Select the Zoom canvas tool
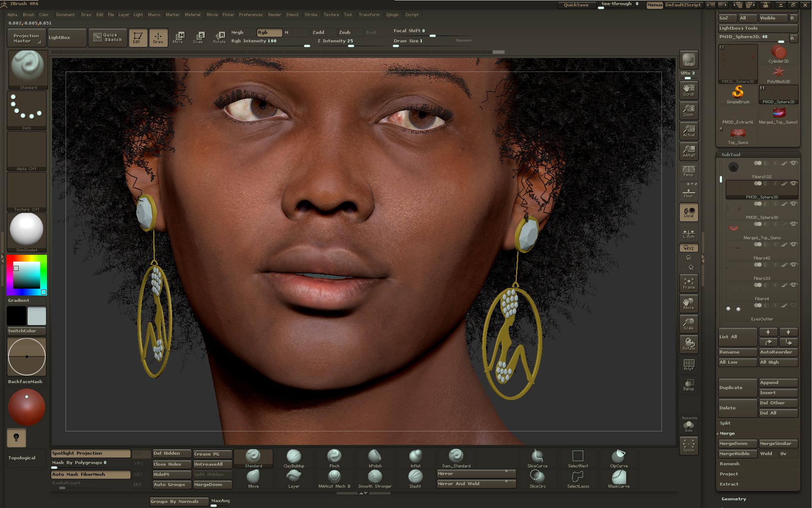 pos(689,110)
